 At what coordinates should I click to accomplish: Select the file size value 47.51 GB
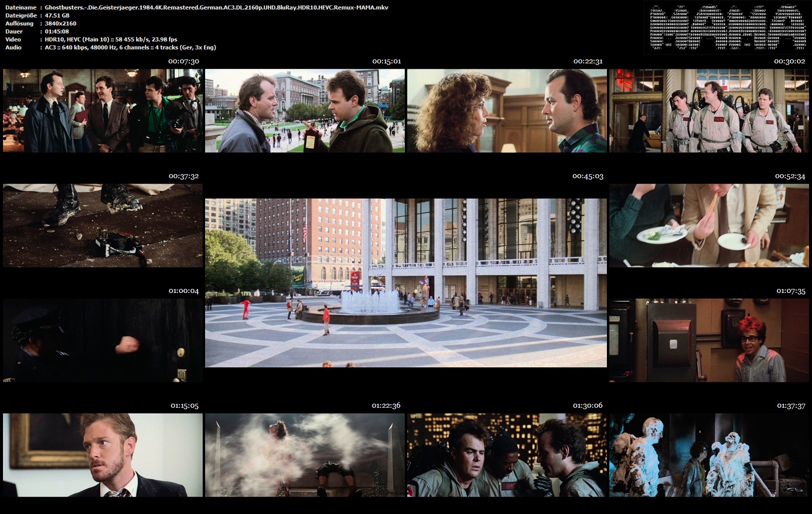57,15
